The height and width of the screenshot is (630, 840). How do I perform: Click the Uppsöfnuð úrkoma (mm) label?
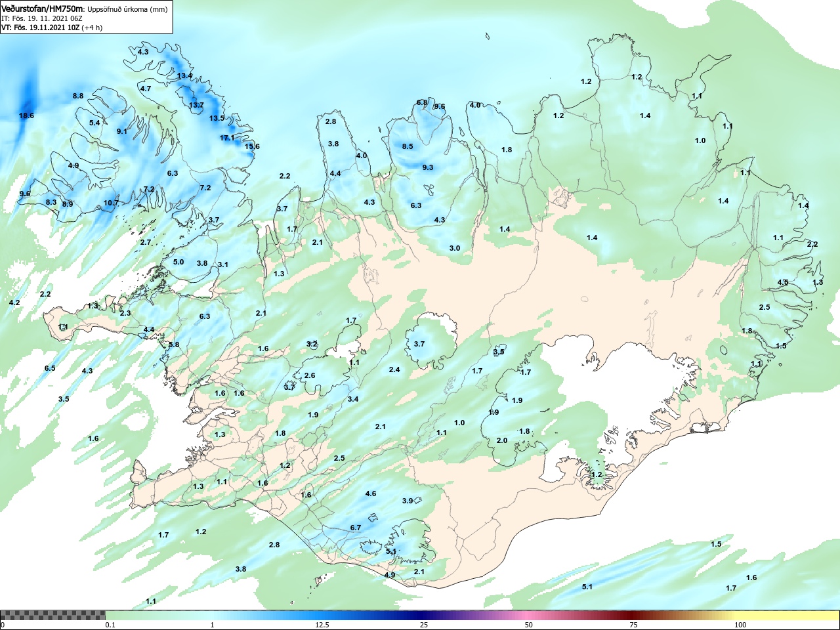pos(129,10)
